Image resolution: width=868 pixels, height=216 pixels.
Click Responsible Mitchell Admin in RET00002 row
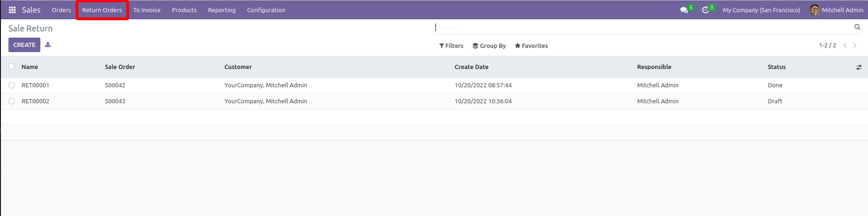[658, 101]
